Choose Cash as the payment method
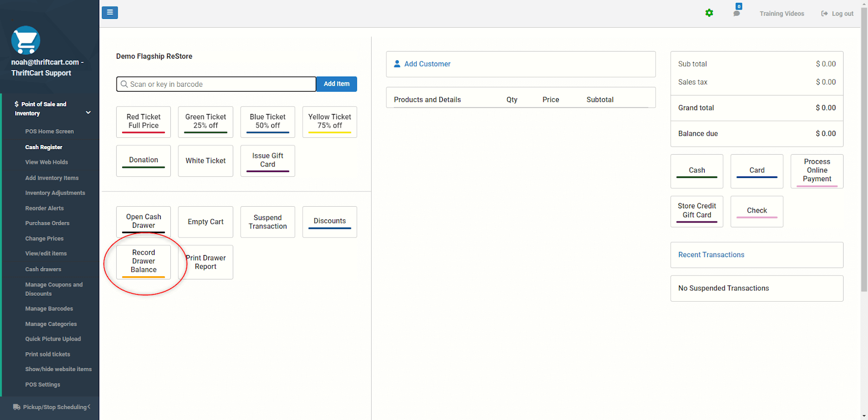Image resolution: width=868 pixels, height=420 pixels. 697,170
